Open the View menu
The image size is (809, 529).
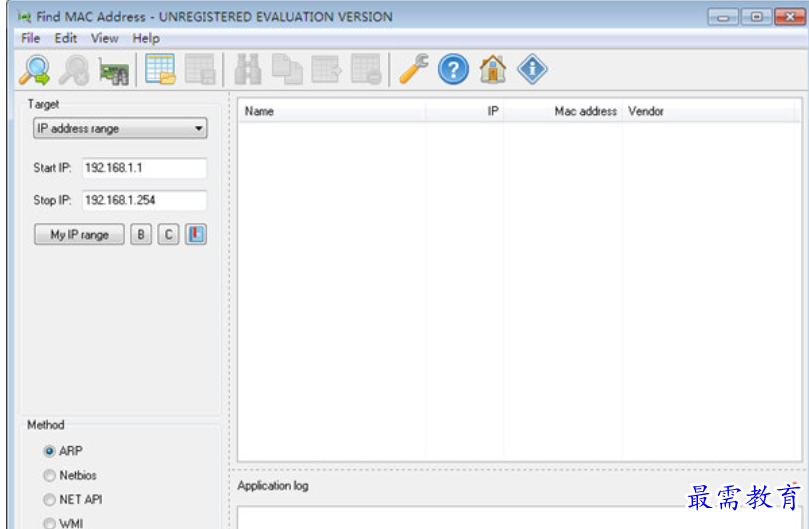click(x=104, y=38)
